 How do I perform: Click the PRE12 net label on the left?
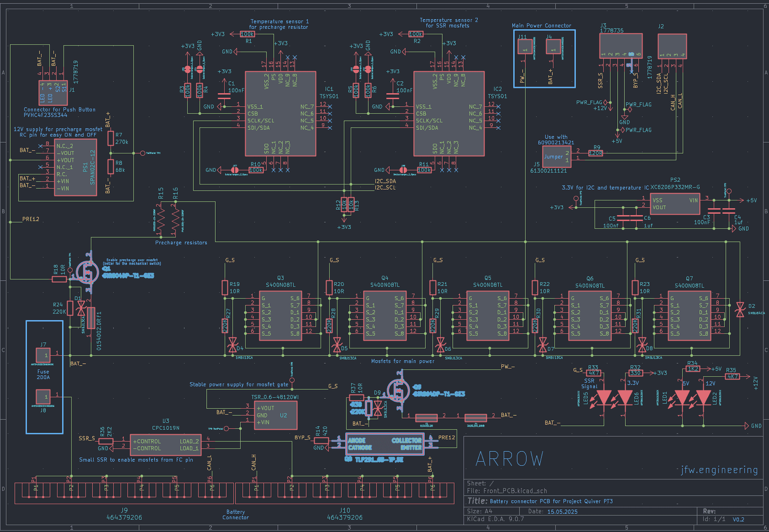coord(31,219)
